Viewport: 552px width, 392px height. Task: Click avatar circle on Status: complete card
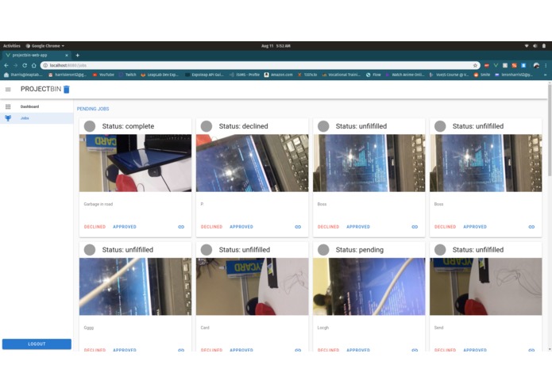click(90, 126)
